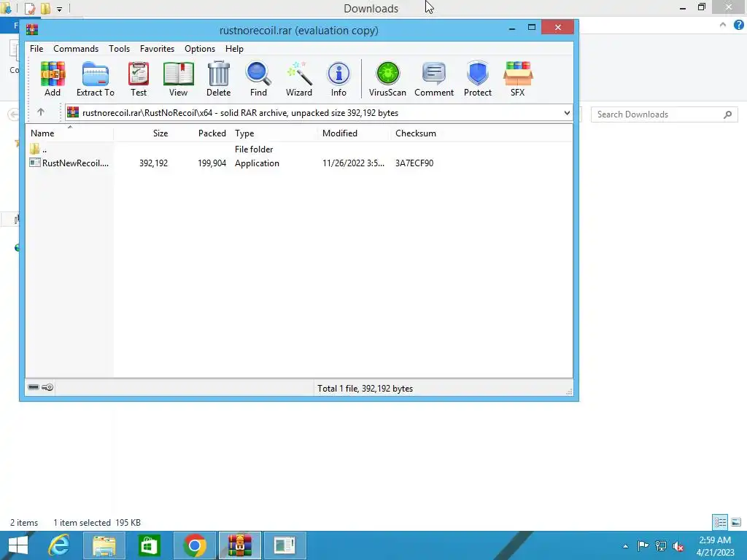Start VirusScan on the archive
The height and width of the screenshot is (560, 747).
coord(387,79)
